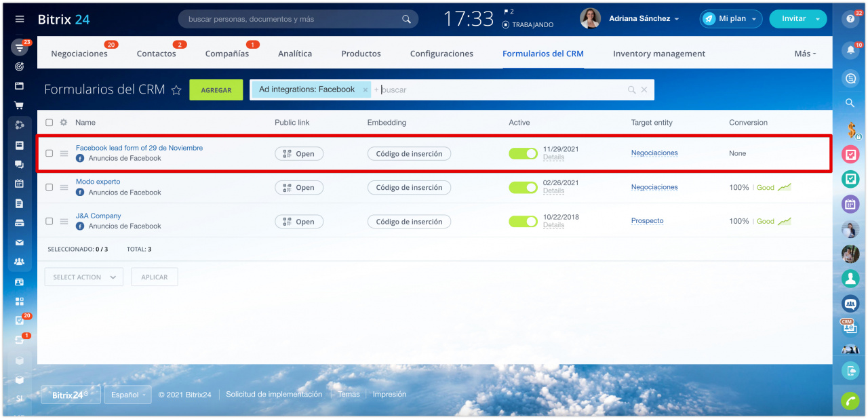Screen dimensions: 868x419
Task: Open the Select Action dropdown
Action: pyautogui.click(x=83, y=277)
